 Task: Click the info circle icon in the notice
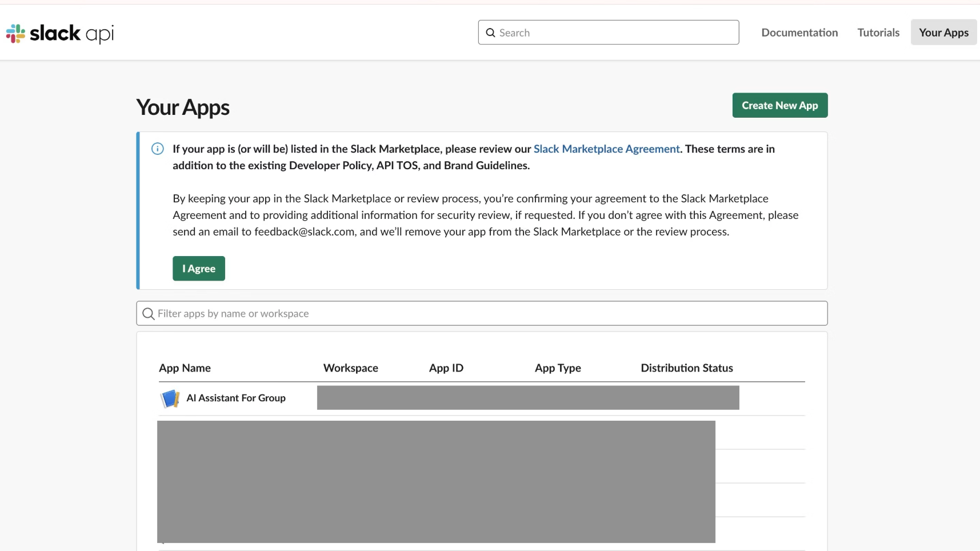[157, 149]
